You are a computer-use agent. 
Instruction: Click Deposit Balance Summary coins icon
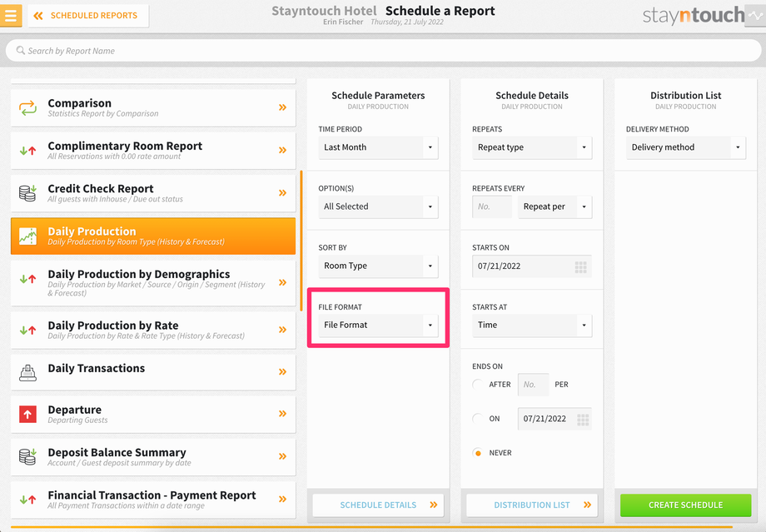[27, 457]
